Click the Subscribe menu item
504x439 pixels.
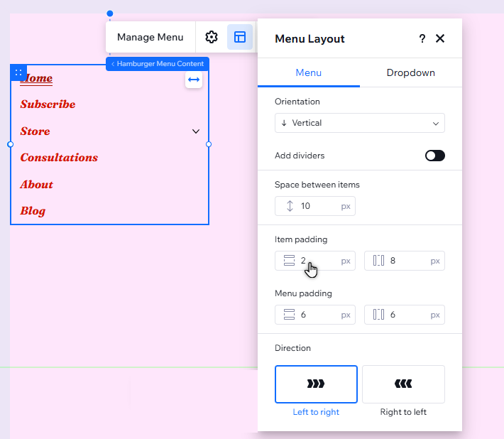click(x=48, y=104)
